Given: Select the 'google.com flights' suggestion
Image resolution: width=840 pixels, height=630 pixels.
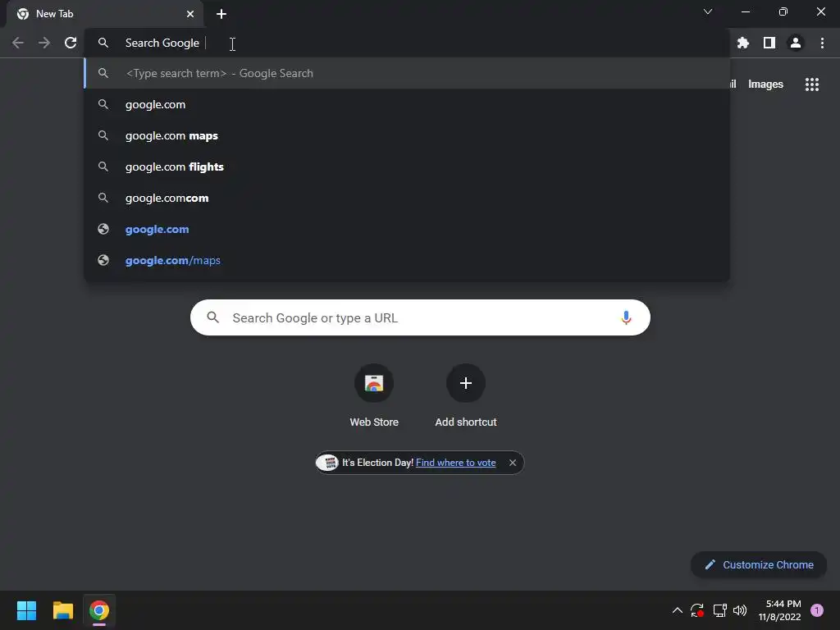Looking at the screenshot, I should tap(407, 167).
